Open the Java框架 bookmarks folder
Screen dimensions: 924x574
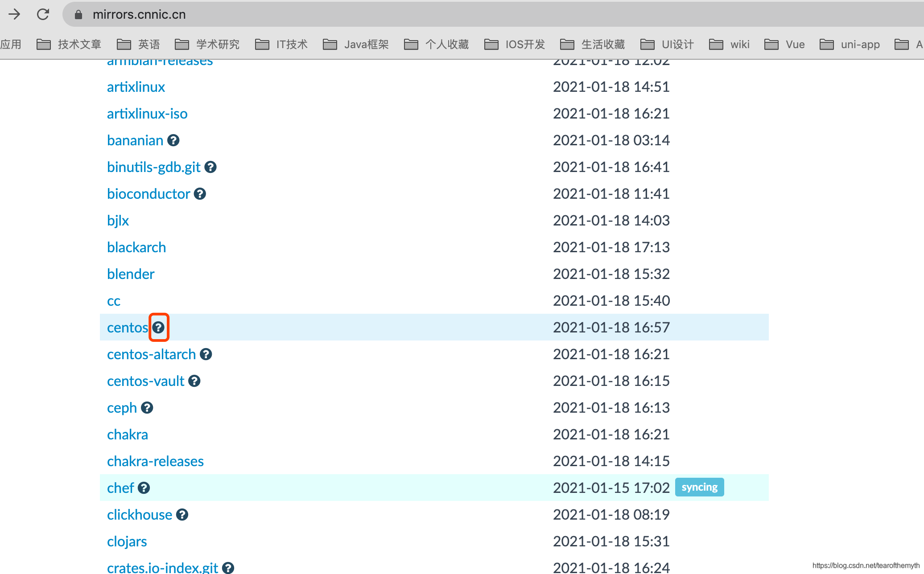point(356,45)
